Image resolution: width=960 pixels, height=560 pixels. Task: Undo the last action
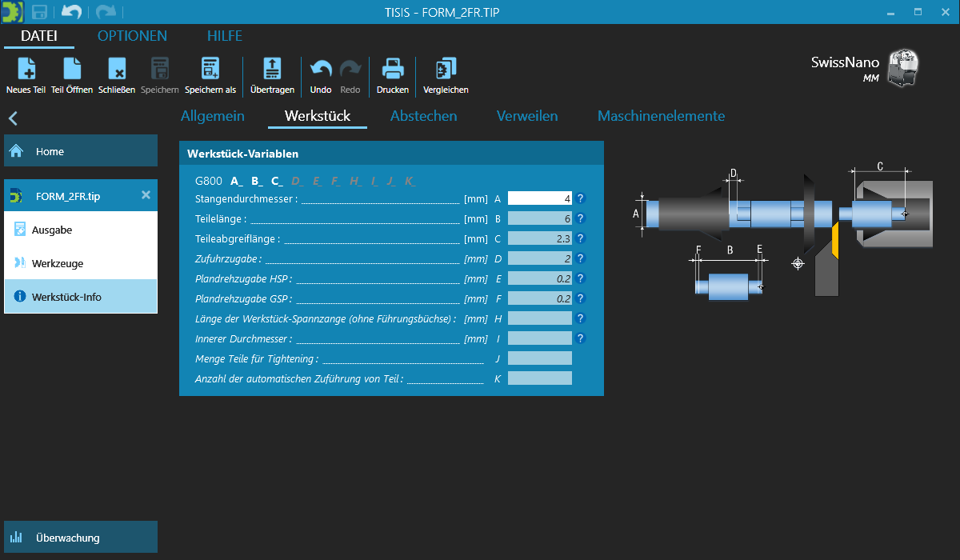320,70
